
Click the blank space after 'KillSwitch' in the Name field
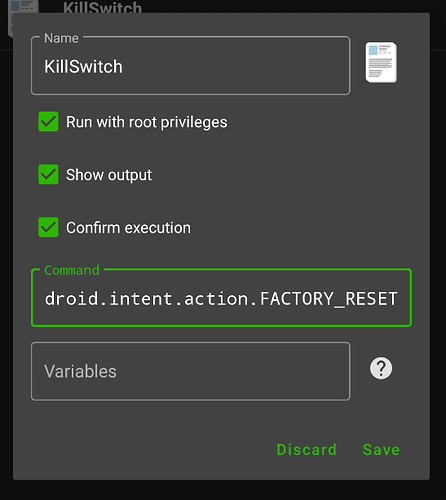pyautogui.click(x=233, y=67)
